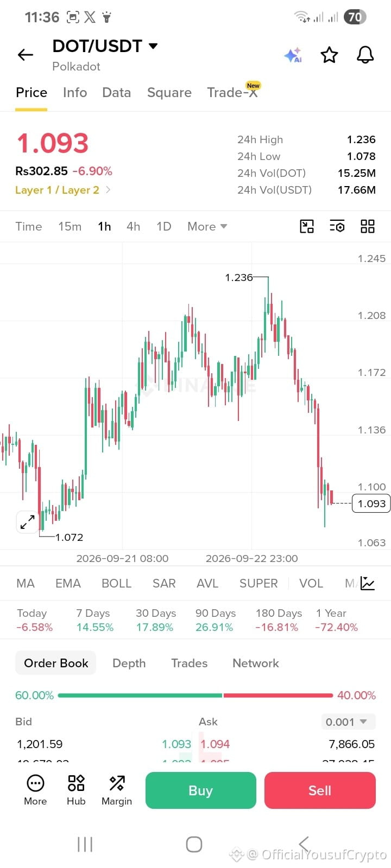Open the Hub icon
The width and height of the screenshot is (391, 868).
point(76,790)
